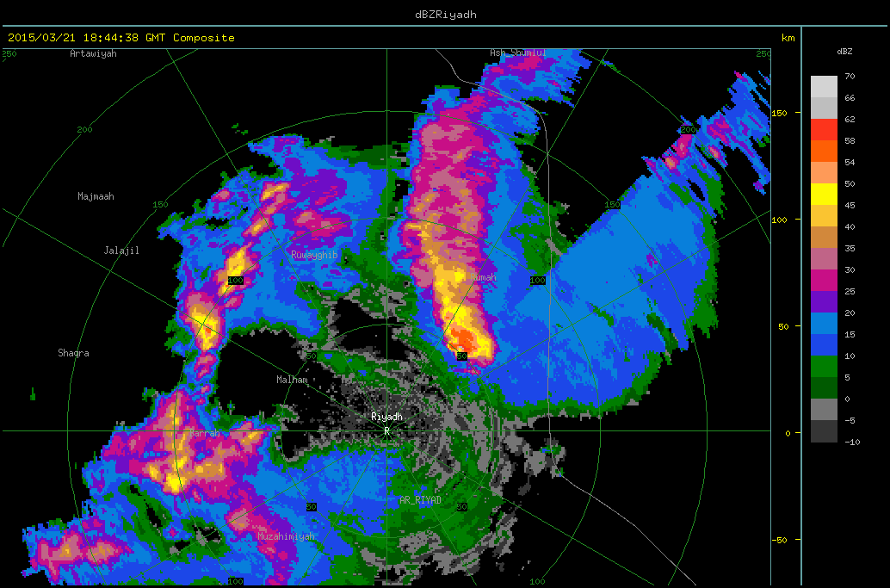Viewport: 890px width, 588px height.
Task: Click the mid grey -5 to 0 dBZ legend swatch
Action: click(x=824, y=410)
